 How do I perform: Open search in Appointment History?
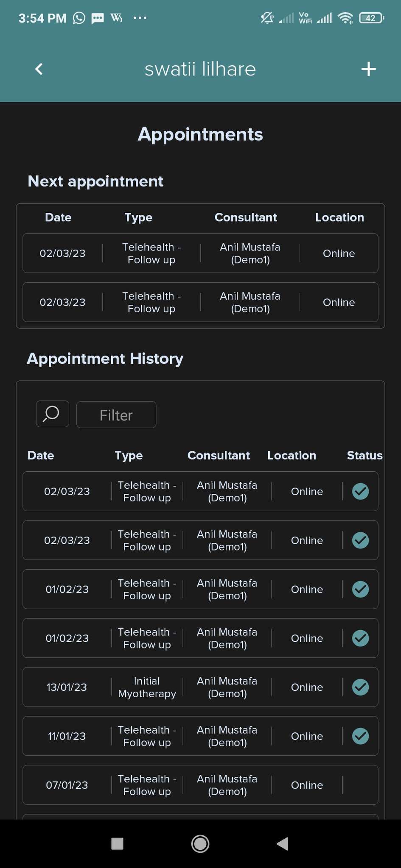pos(52,414)
